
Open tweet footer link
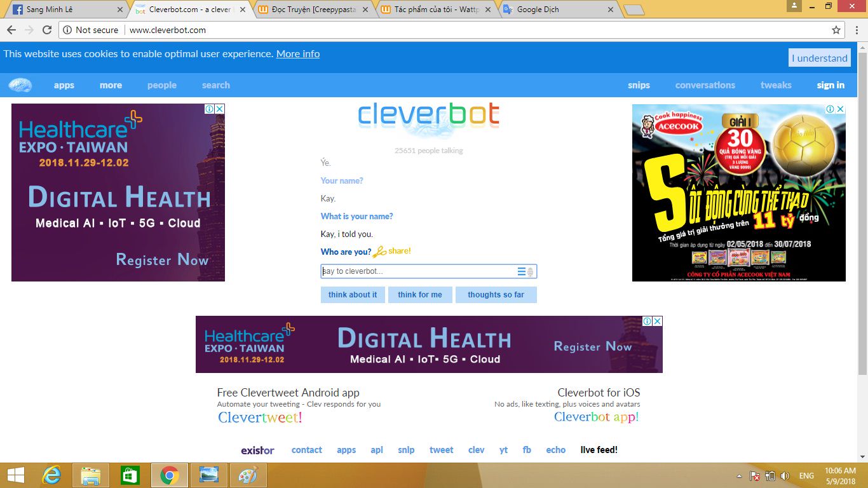[441, 450]
